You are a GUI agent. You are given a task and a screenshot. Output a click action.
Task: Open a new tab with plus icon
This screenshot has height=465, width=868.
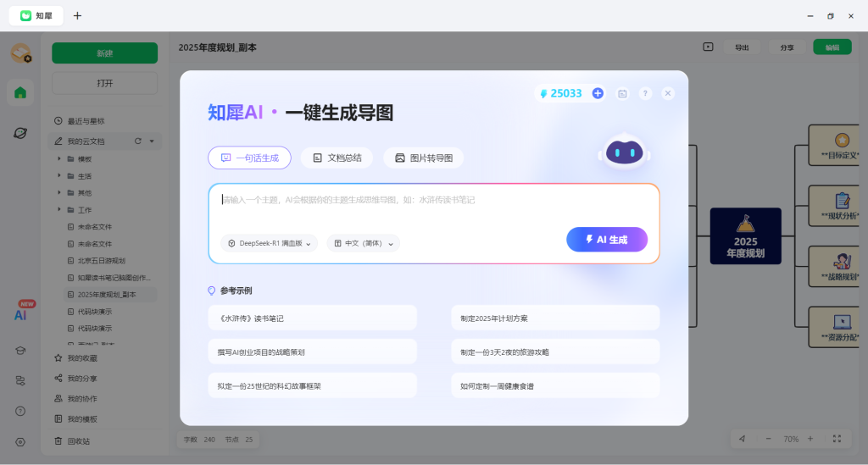77,15
